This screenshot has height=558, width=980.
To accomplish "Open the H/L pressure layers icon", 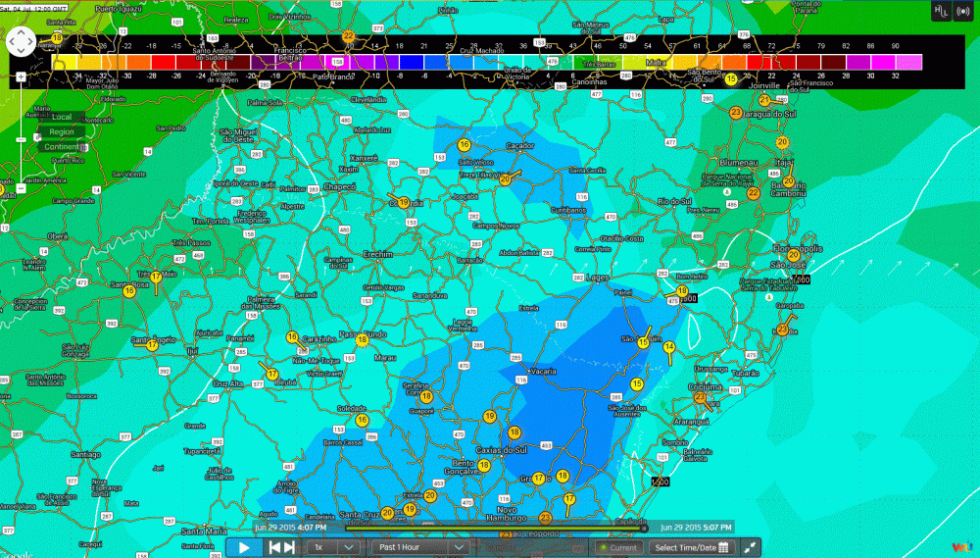I will click(938, 11).
